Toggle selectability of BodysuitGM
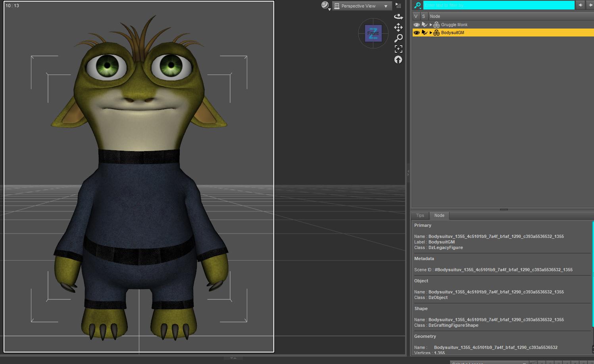The height and width of the screenshot is (364, 594). (x=424, y=33)
